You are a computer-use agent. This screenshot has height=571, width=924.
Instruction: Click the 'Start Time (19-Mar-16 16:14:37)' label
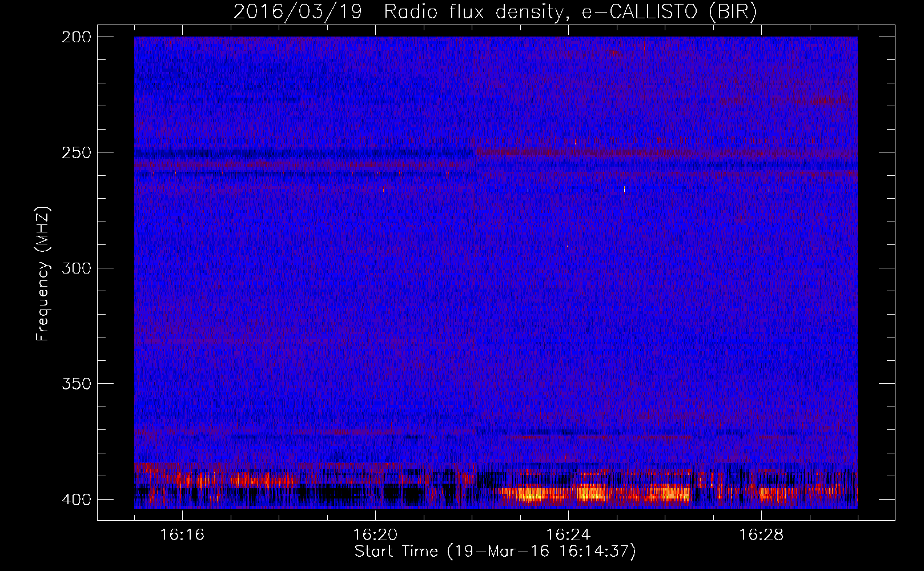click(x=495, y=552)
